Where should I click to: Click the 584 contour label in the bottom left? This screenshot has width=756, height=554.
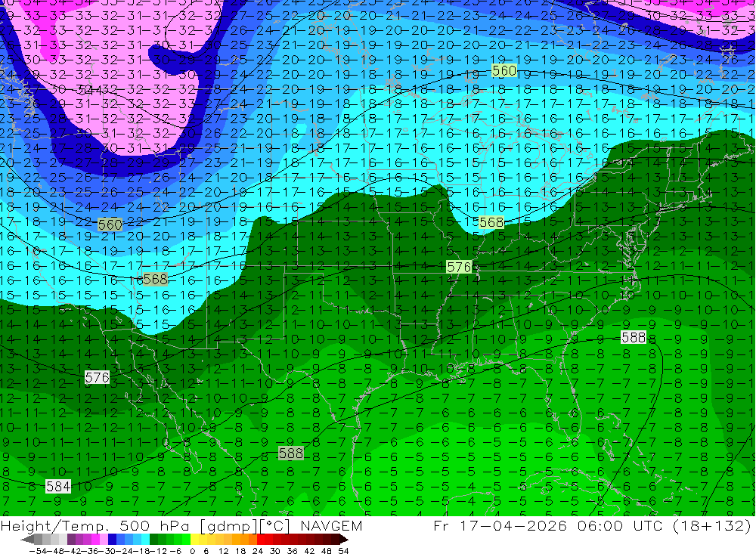click(58, 487)
